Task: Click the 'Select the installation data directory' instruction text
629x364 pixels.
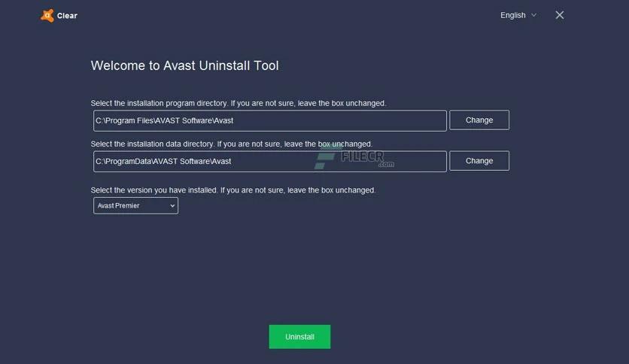Action: (232, 144)
